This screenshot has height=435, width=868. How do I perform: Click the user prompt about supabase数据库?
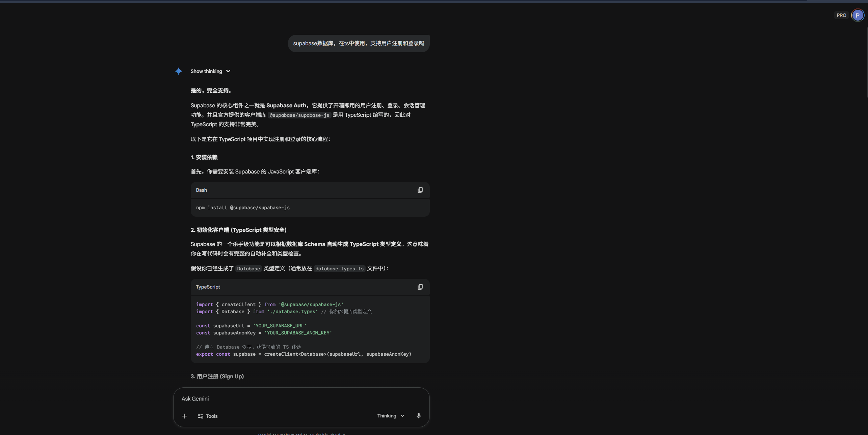pyautogui.click(x=359, y=44)
